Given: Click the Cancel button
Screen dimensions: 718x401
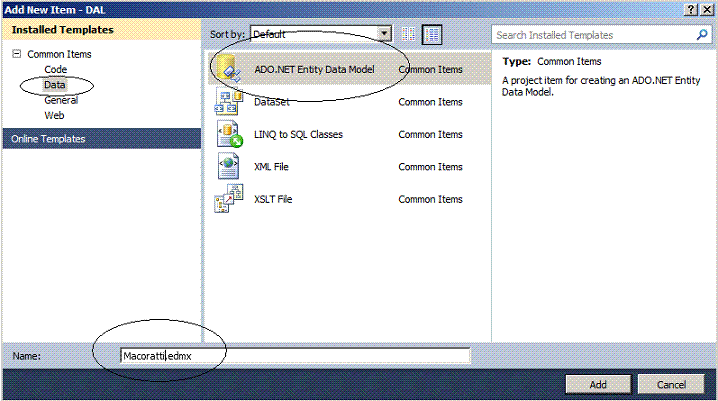Looking at the screenshot, I should 671,385.
